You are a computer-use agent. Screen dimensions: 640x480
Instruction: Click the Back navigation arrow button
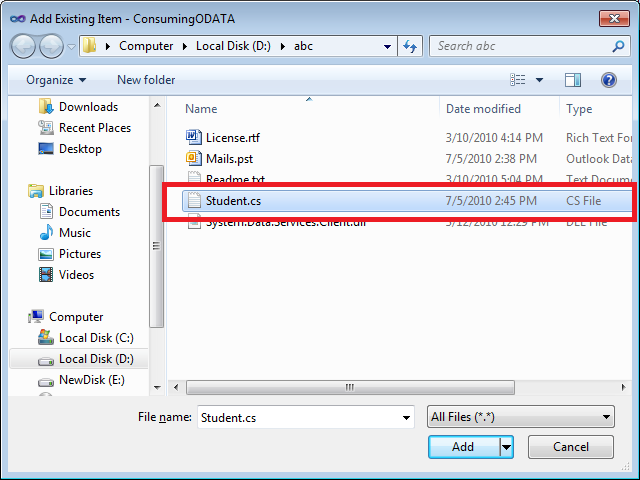24,46
